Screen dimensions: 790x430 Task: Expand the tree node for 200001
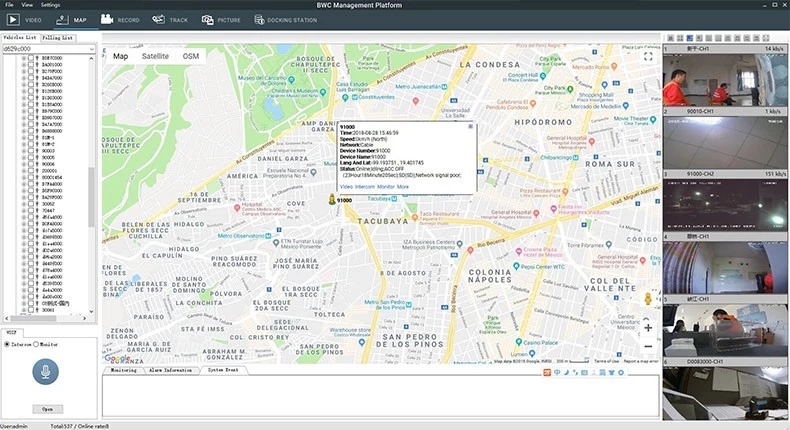[x=24, y=171]
